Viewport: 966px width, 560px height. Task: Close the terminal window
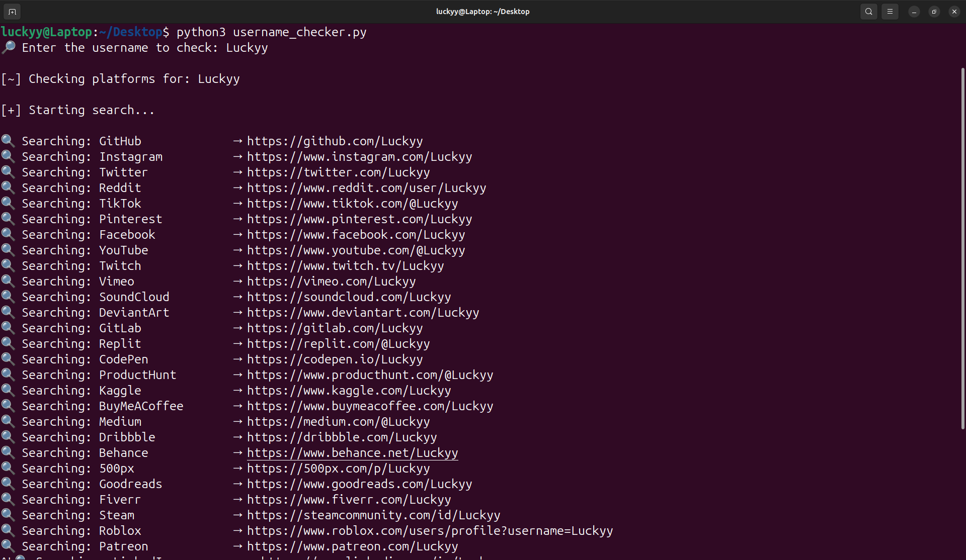tap(954, 11)
